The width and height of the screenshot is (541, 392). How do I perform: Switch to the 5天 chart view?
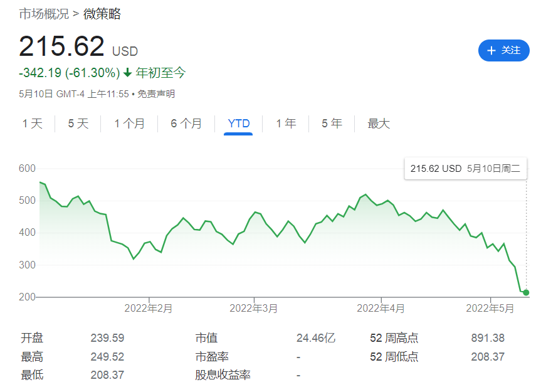coord(76,124)
